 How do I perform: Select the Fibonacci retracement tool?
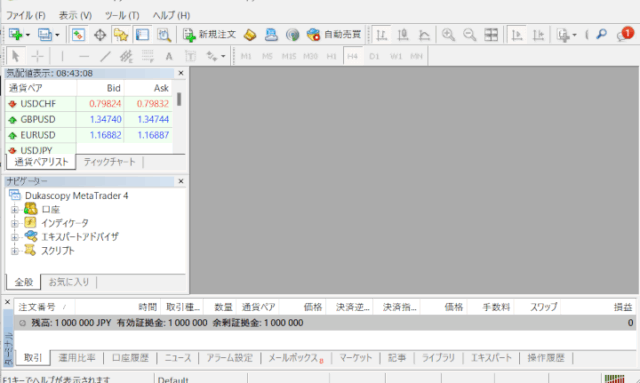click(147, 56)
